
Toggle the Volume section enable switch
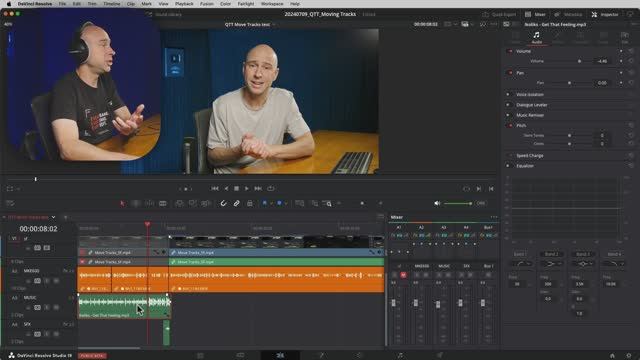[510, 51]
